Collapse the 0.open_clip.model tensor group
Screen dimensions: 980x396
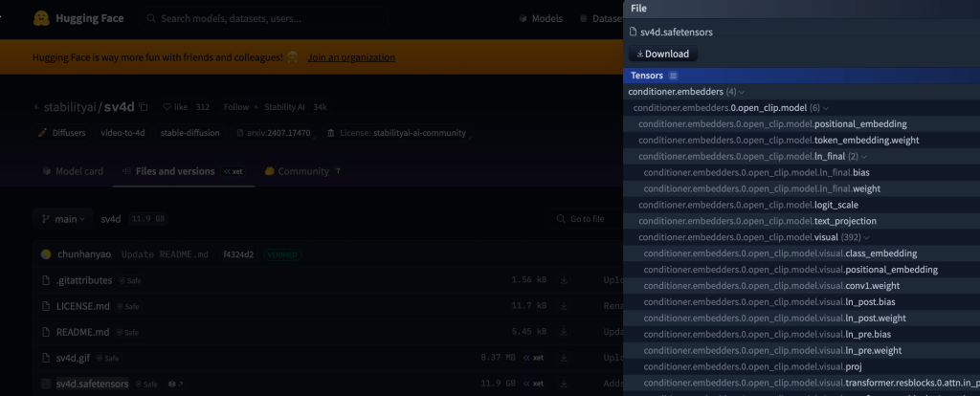(826, 108)
